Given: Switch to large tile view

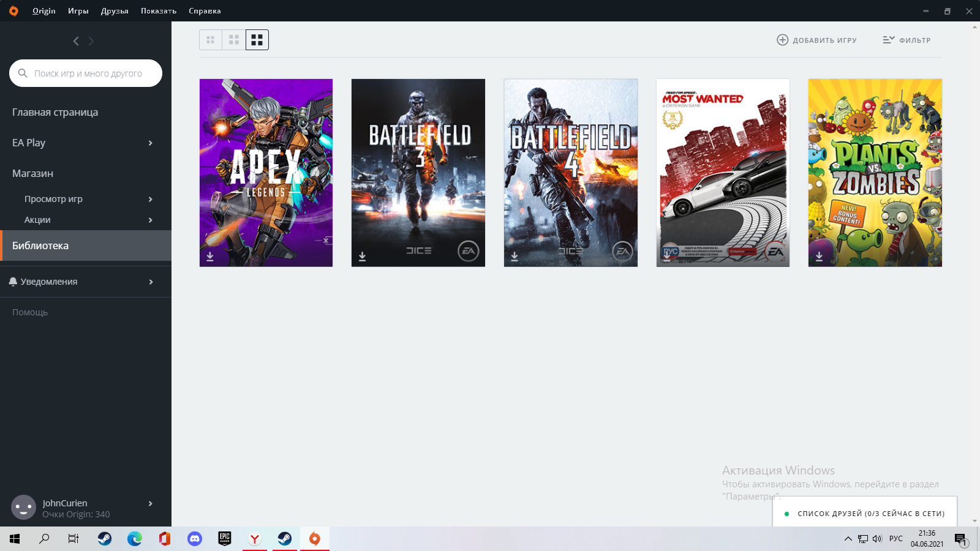Looking at the screenshot, I should (x=257, y=40).
